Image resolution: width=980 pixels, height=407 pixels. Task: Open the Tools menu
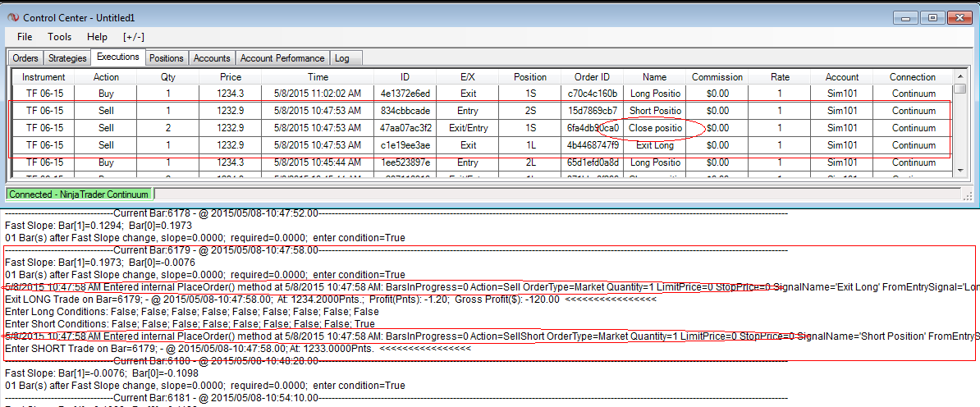click(x=60, y=37)
